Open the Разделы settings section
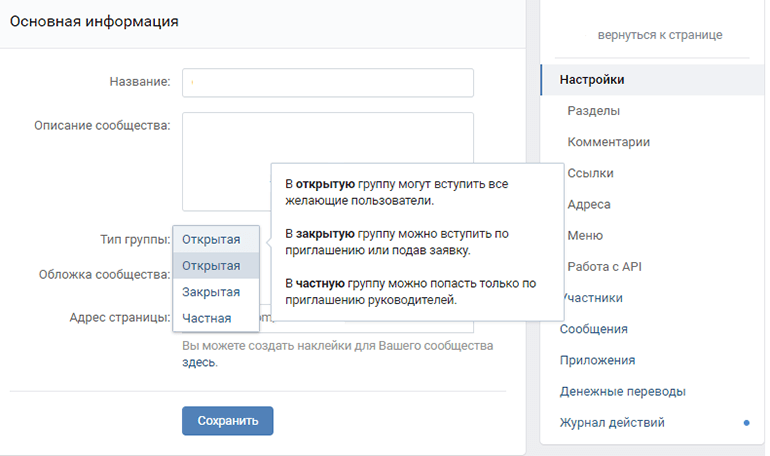 [x=593, y=110]
